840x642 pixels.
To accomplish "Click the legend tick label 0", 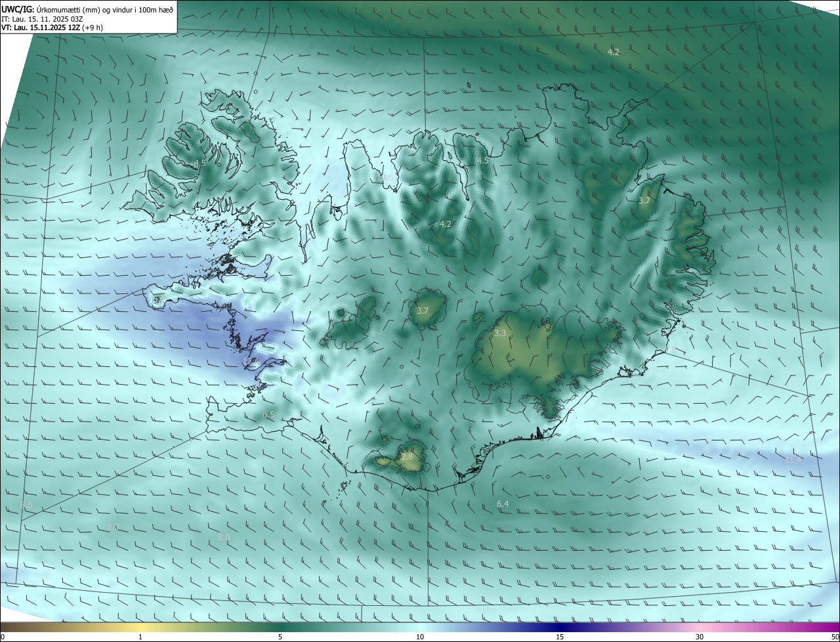I will coord(3,637).
